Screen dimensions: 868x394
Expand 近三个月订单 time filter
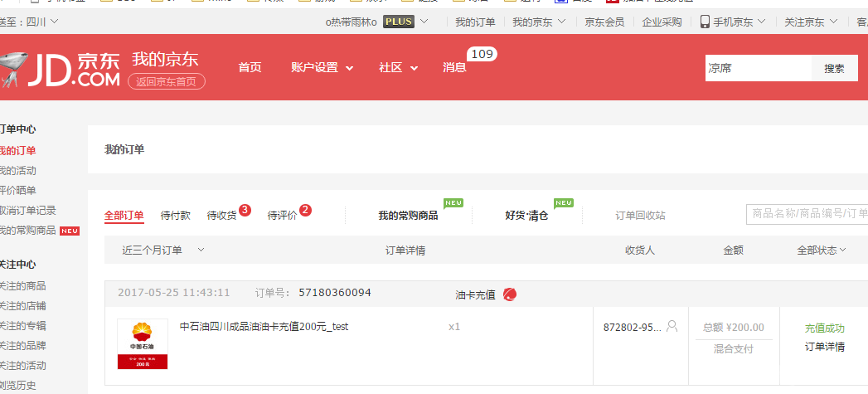pyautogui.click(x=163, y=250)
